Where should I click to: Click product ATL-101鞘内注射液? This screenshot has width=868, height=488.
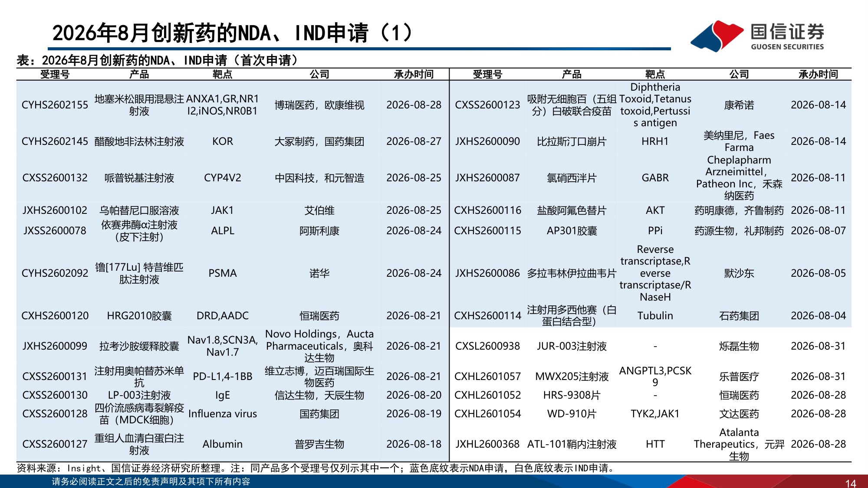(x=572, y=444)
